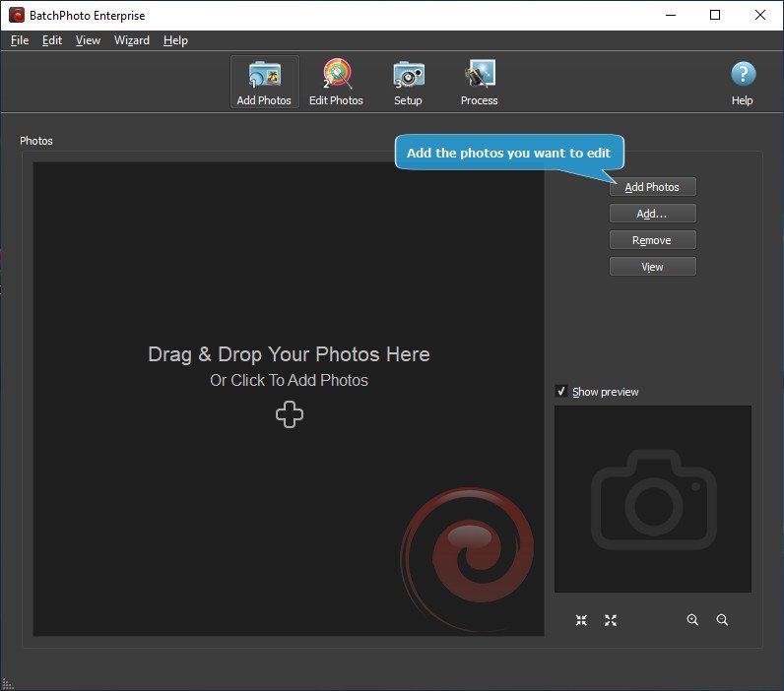Open the Edit menu
The image size is (784, 691).
click(x=52, y=40)
